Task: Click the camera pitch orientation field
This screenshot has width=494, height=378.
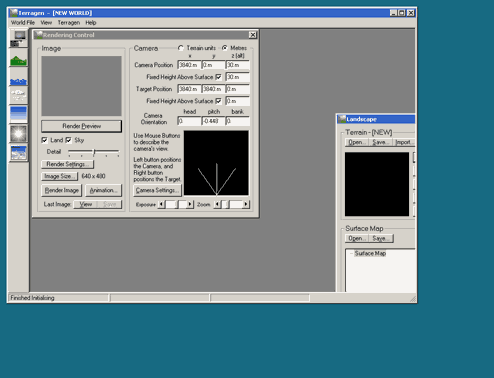Action: (213, 121)
